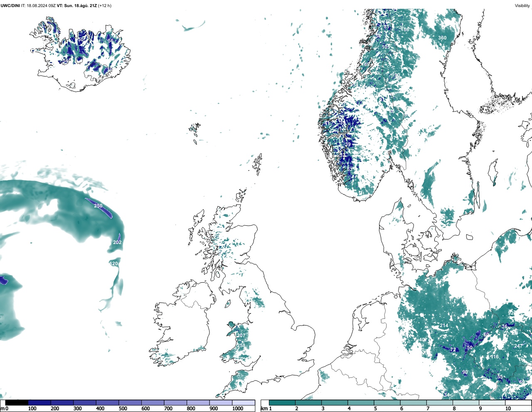Click the '90' value over southern Germany
Viewport: 532px width, 412px height.
point(465,373)
